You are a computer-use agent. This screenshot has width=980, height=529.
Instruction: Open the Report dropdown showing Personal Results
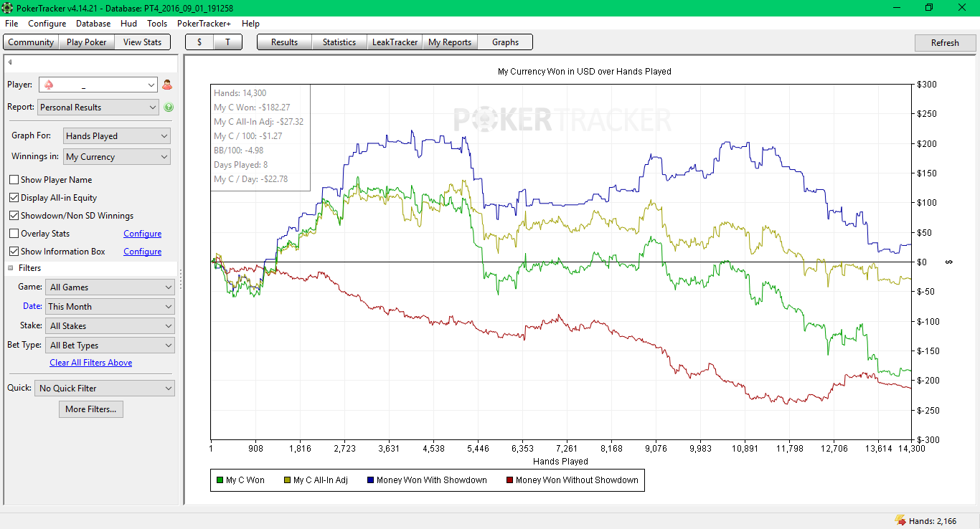click(x=98, y=108)
